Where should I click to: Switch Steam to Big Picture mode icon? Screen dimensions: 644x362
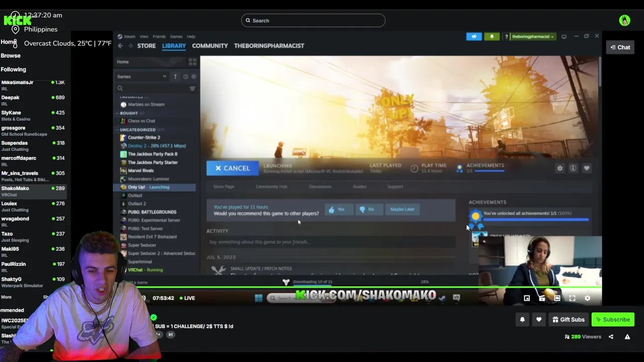pos(563,37)
